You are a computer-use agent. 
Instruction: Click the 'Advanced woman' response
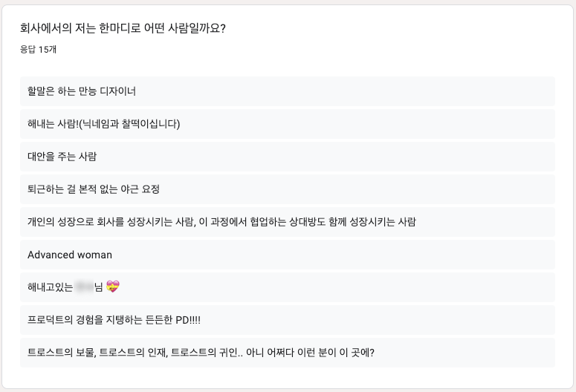click(x=288, y=255)
